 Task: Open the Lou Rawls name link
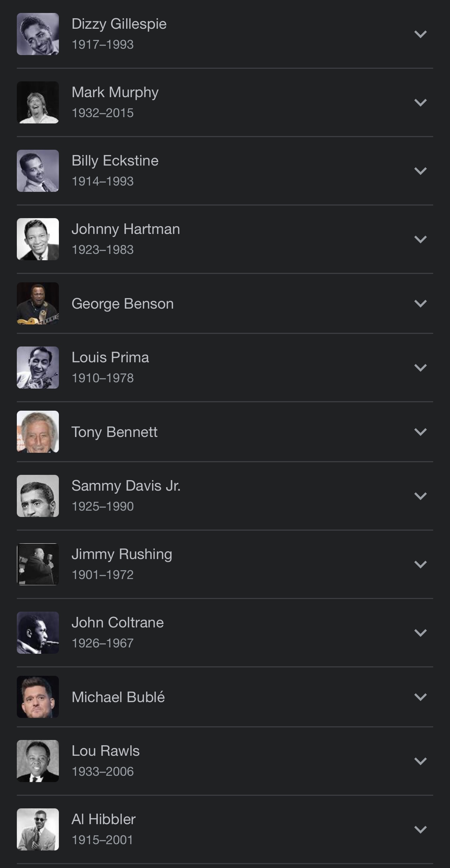click(x=105, y=751)
